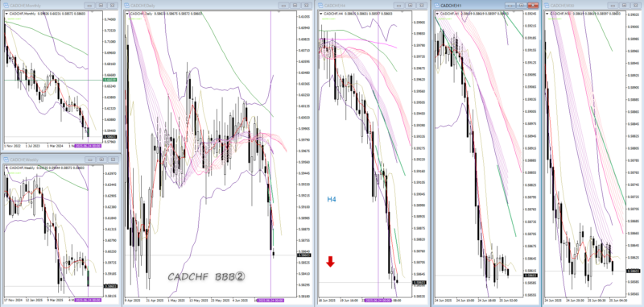
Task: Minimize the CADCHF,Daily chart window
Action: tap(283, 6)
